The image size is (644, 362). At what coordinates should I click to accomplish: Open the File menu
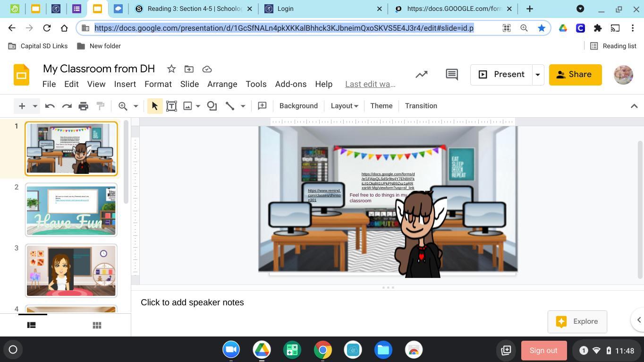click(x=49, y=84)
